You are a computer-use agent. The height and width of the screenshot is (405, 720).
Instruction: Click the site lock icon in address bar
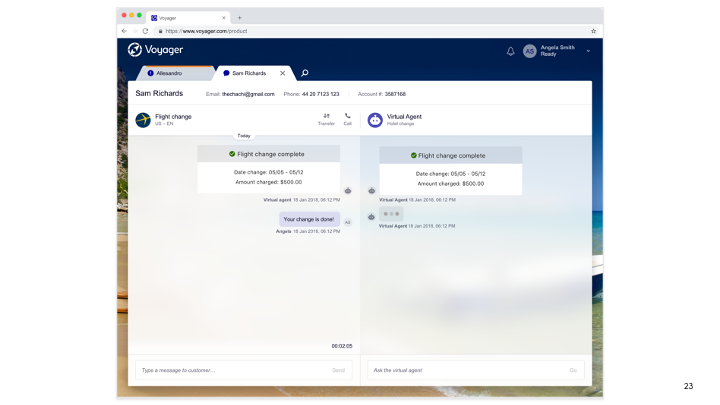pos(160,31)
